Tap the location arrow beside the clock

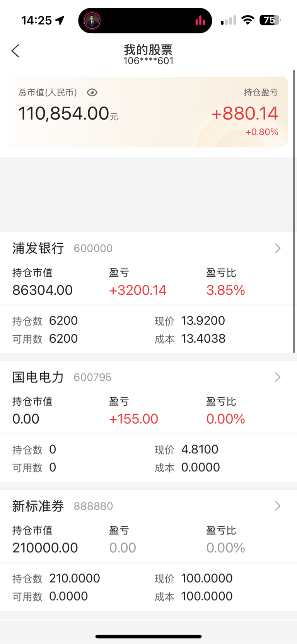(x=60, y=20)
